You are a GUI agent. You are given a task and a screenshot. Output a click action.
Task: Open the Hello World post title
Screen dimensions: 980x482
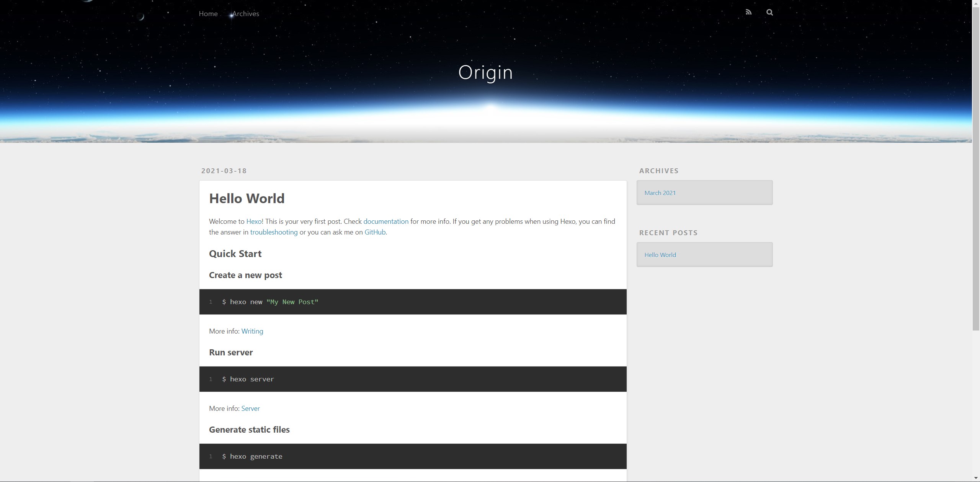247,199
